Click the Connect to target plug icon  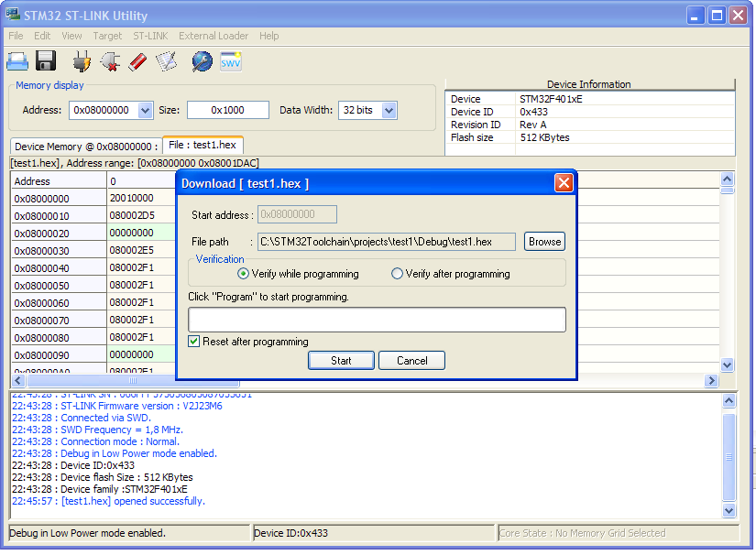pos(82,61)
